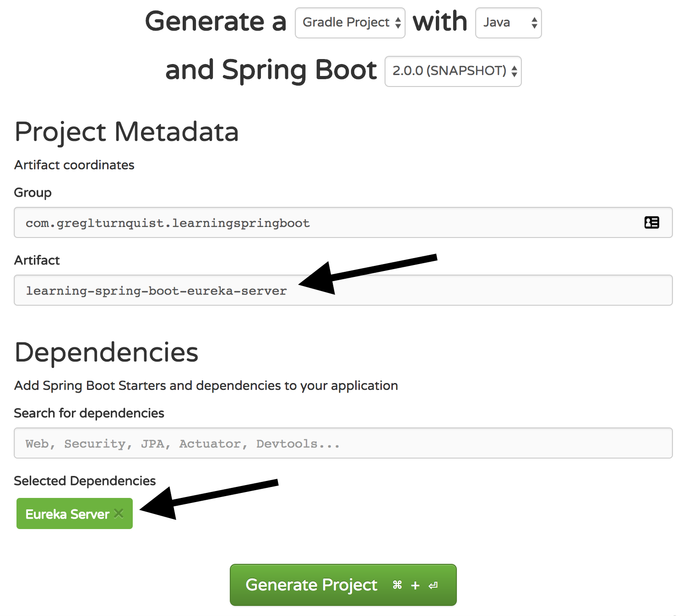Click the Artifact label
This screenshot has height=616, width=694.
[x=37, y=260]
